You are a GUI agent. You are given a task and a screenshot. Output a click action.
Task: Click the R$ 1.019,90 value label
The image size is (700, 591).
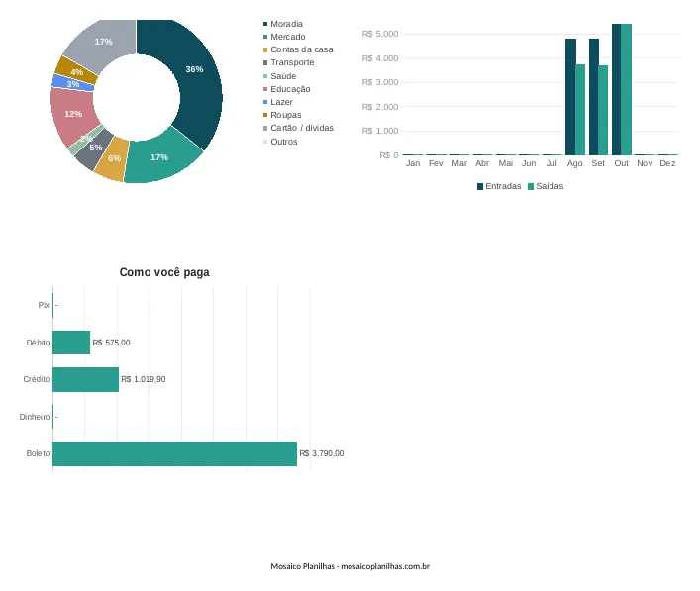[144, 379]
